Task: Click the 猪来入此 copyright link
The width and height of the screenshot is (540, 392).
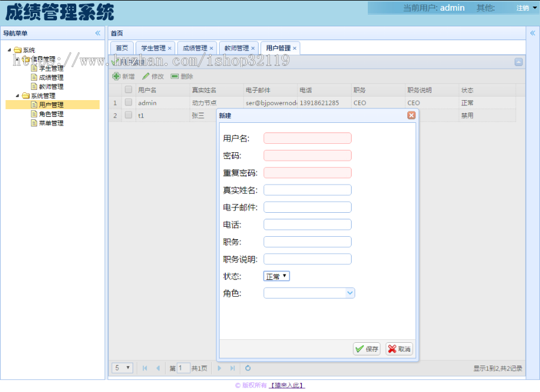Action: [287, 384]
